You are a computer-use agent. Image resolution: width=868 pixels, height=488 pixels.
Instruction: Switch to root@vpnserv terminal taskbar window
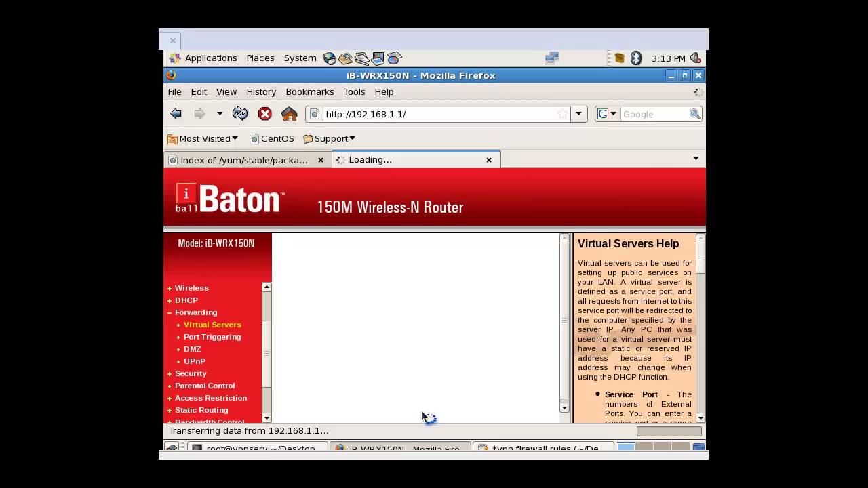(x=258, y=448)
